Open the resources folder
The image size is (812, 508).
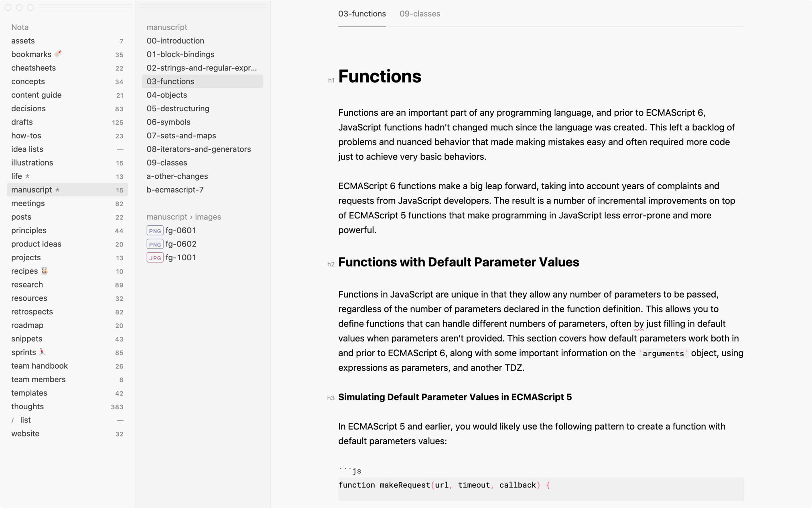[x=67, y=298]
